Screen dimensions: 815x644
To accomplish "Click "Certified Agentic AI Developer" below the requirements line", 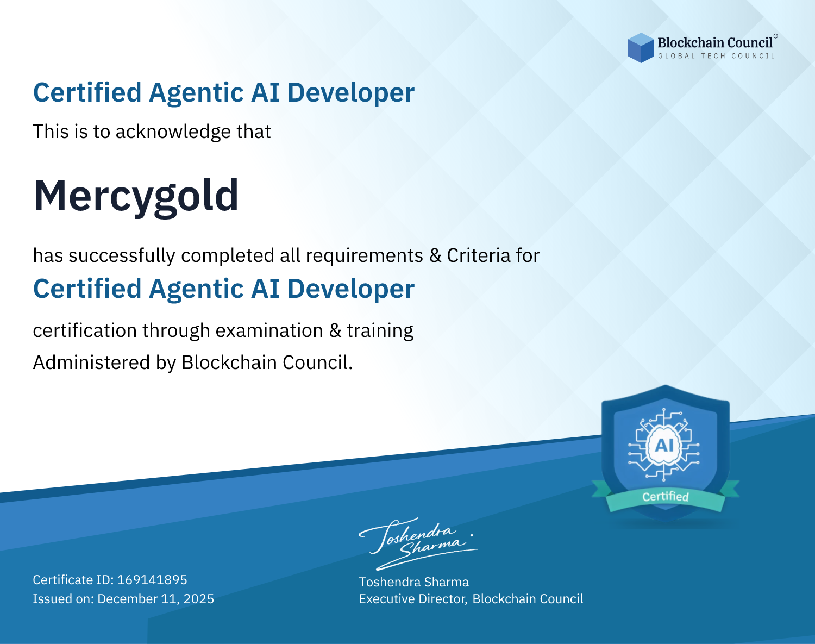I will (x=224, y=289).
